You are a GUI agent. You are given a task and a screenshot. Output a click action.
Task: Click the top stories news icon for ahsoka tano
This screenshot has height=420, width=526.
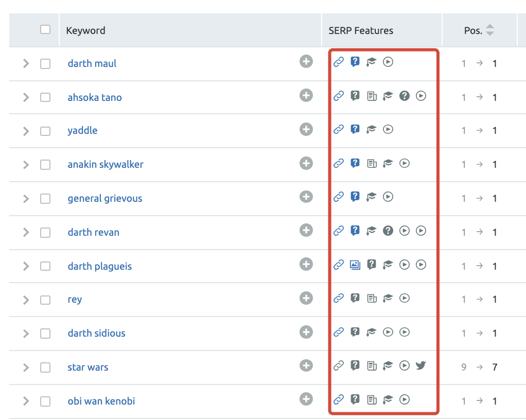coord(372,96)
